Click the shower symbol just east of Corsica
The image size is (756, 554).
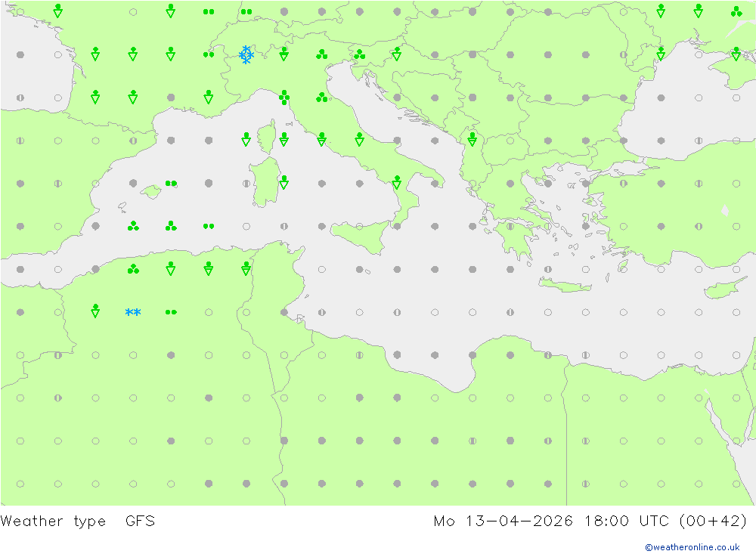coord(284,139)
